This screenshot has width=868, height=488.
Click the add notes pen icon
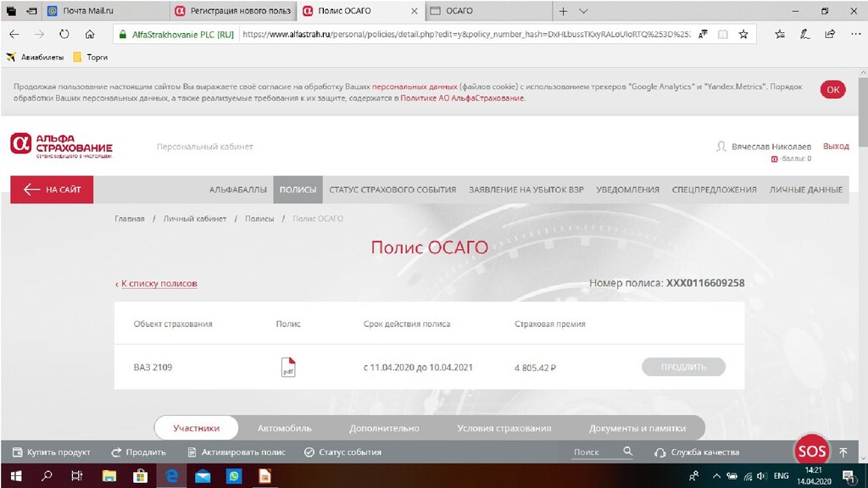coord(805,34)
